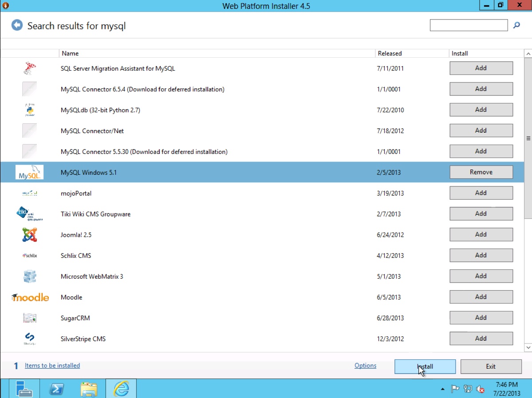Open the Options link
This screenshot has height=398, width=532.
[366, 366]
